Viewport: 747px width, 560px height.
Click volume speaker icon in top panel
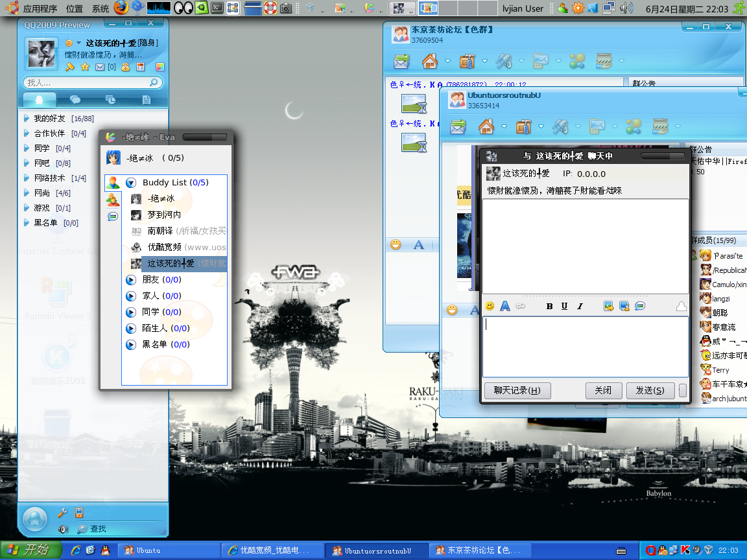(x=626, y=8)
